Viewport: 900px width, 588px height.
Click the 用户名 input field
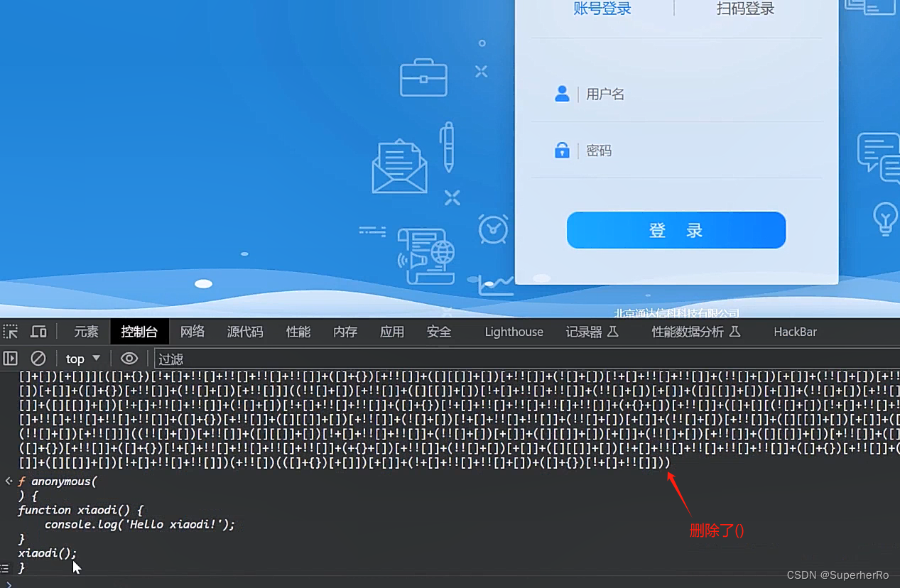pyautogui.click(x=676, y=94)
